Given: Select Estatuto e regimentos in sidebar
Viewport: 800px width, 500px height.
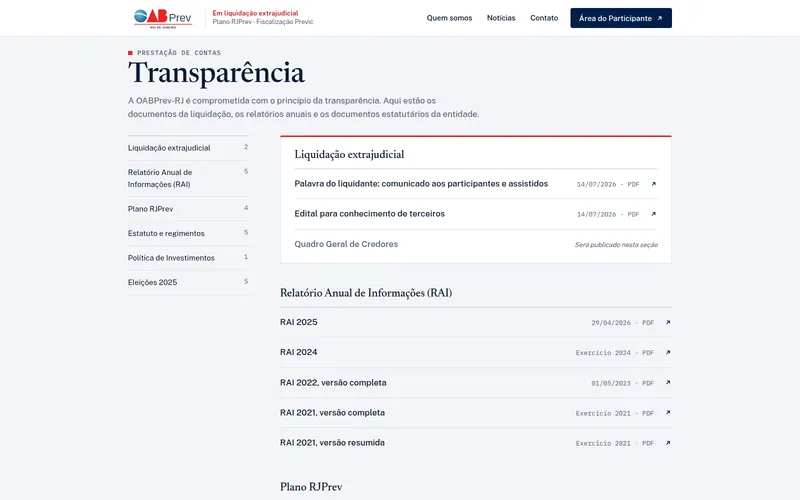Looking at the screenshot, I should pyautogui.click(x=188, y=234).
